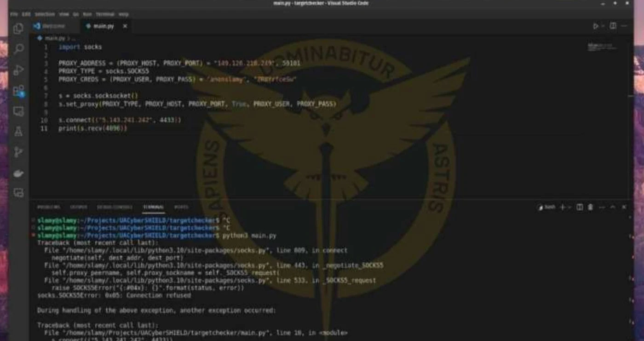This screenshot has height=341, width=644.
Task: Click the print(s.recv(4096)) line
Action: coord(92,128)
